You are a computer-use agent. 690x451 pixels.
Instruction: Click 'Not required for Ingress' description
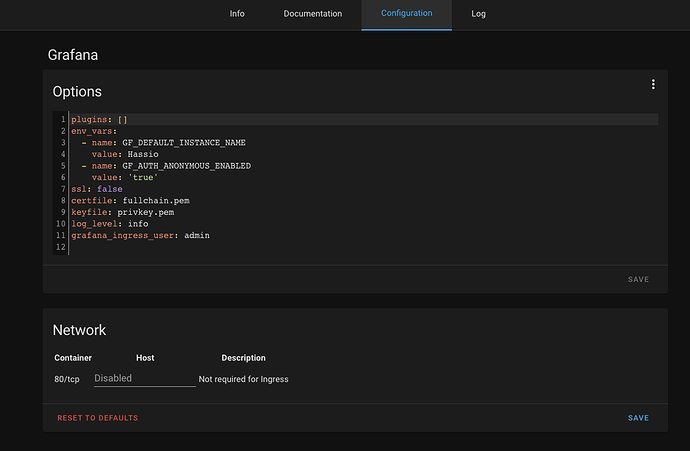(243, 379)
